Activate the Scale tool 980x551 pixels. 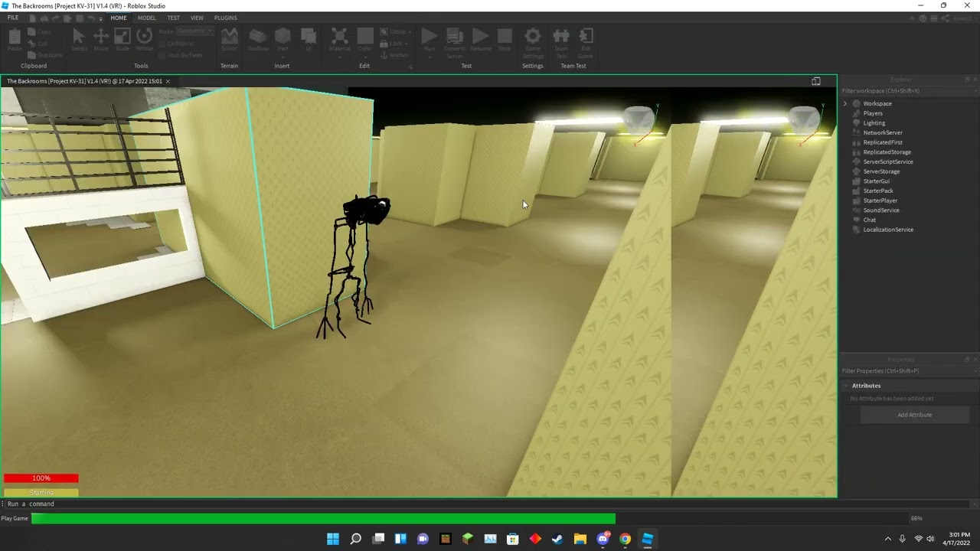(x=122, y=40)
